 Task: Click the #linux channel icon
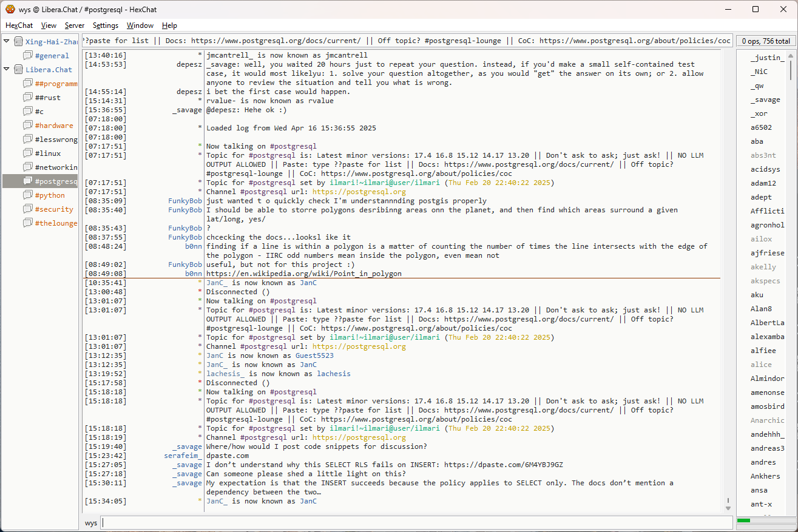(x=28, y=153)
